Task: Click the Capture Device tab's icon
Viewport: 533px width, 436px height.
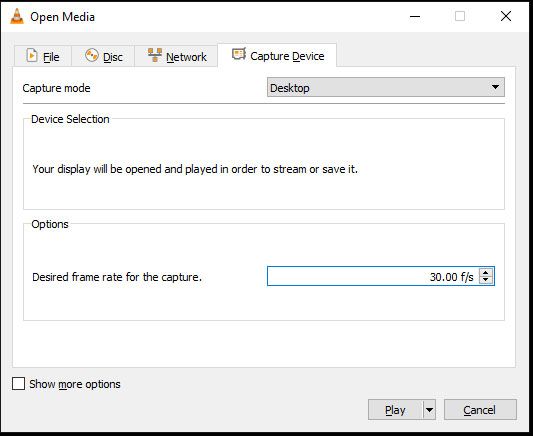Action: point(239,54)
